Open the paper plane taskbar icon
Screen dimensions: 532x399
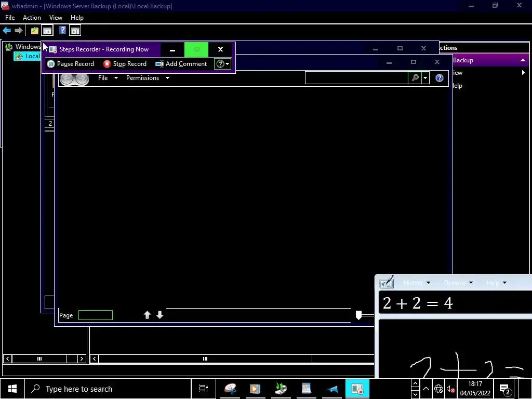pyautogui.click(x=332, y=389)
